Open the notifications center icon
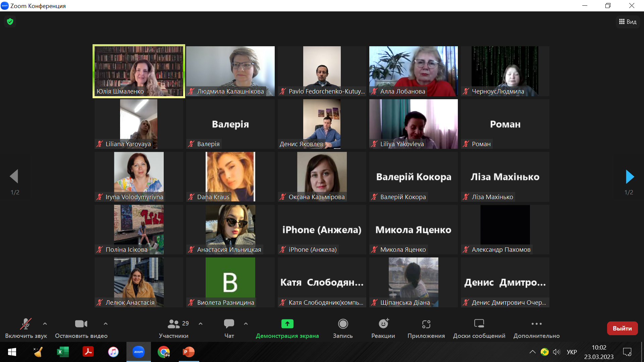Screen dimensions: 644x362 tap(627, 352)
